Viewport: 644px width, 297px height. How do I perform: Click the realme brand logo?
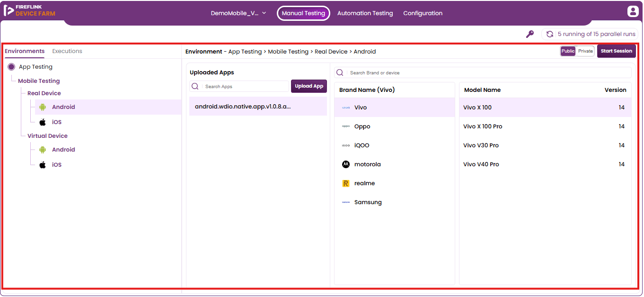pos(346,183)
